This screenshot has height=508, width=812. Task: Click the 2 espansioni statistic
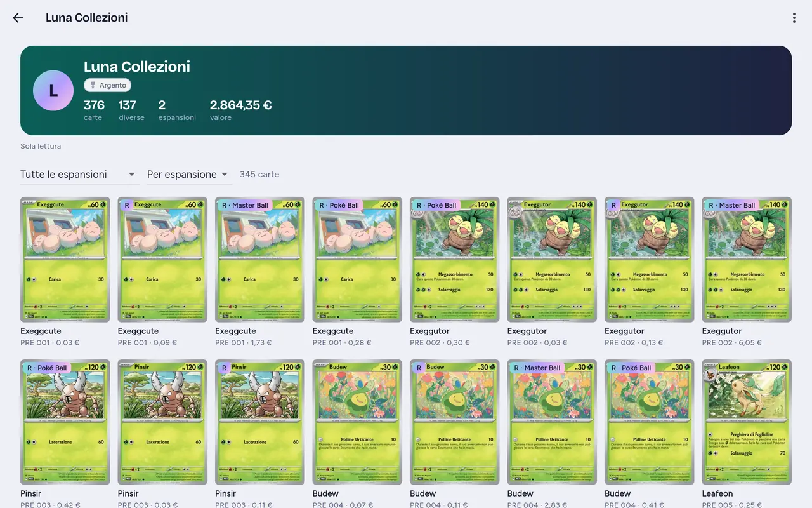(x=177, y=110)
